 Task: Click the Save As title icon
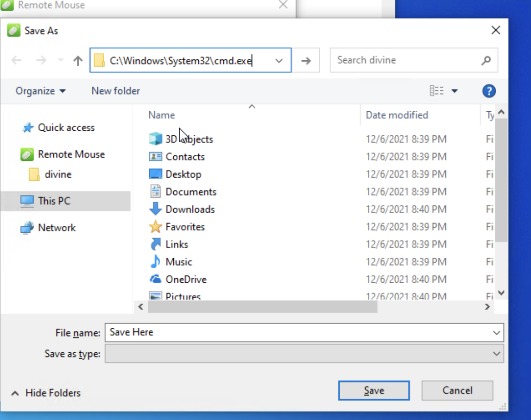click(x=14, y=31)
